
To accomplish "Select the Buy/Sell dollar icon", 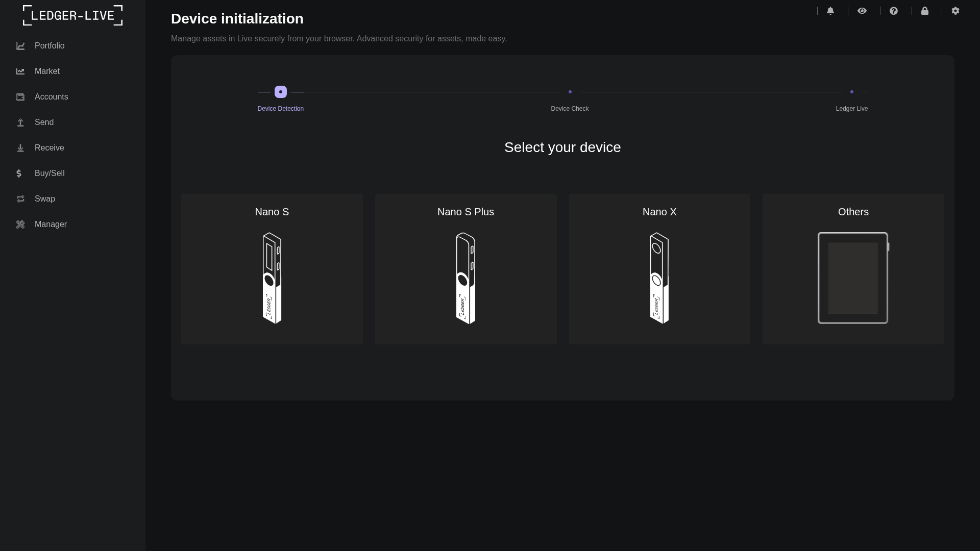I will tap(19, 173).
